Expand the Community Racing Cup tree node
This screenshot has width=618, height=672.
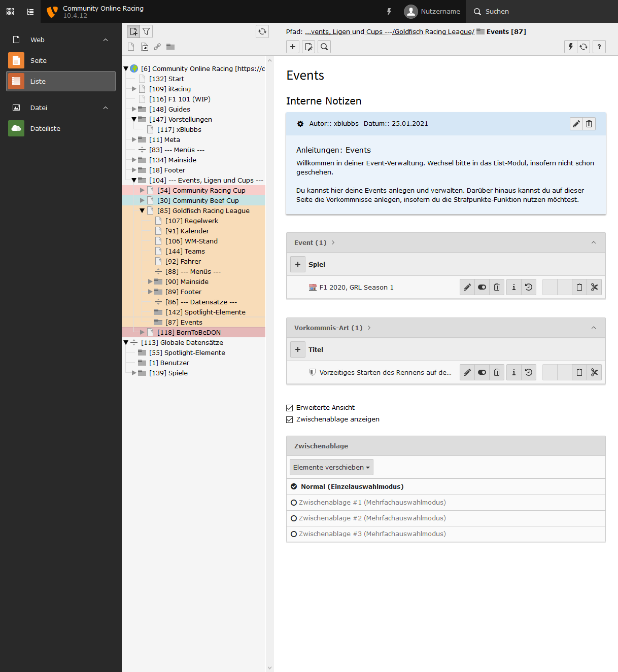[x=143, y=190]
